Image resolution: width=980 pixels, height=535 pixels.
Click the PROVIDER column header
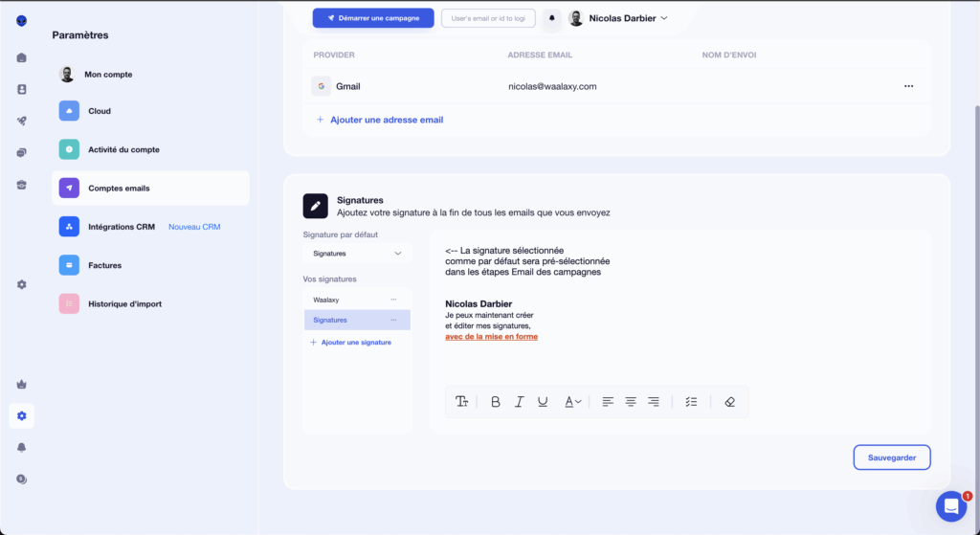tap(334, 55)
